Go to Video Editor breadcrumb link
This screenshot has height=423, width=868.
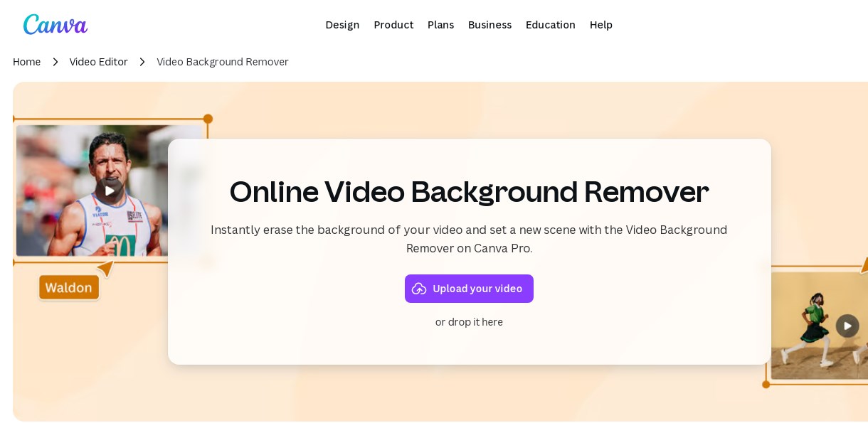click(99, 62)
